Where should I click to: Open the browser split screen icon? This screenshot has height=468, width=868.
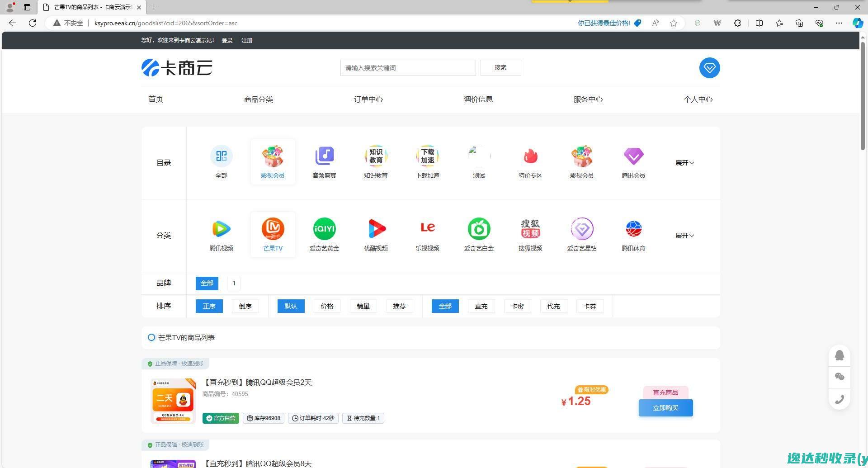pyautogui.click(x=759, y=23)
